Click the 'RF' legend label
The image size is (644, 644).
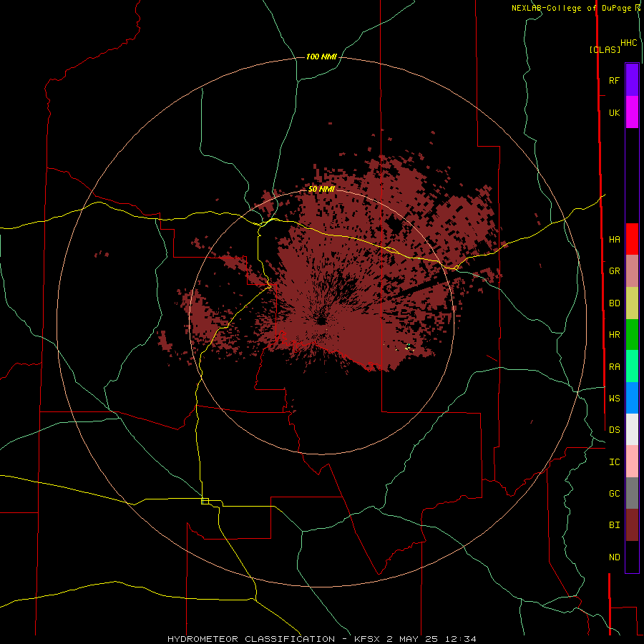pyautogui.click(x=614, y=81)
